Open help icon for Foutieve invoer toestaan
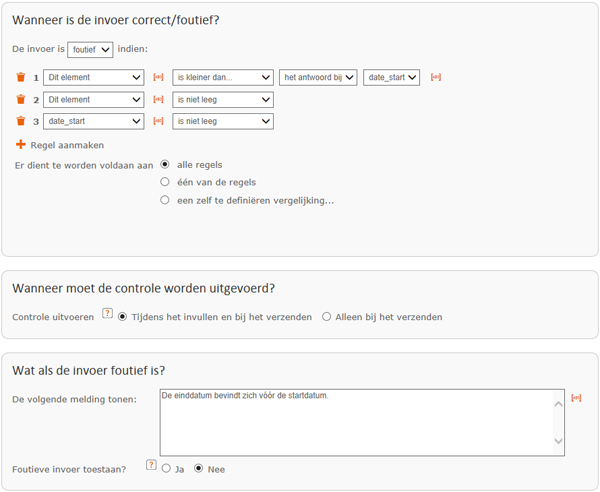Screen dimensions: 600x492 click(x=151, y=465)
